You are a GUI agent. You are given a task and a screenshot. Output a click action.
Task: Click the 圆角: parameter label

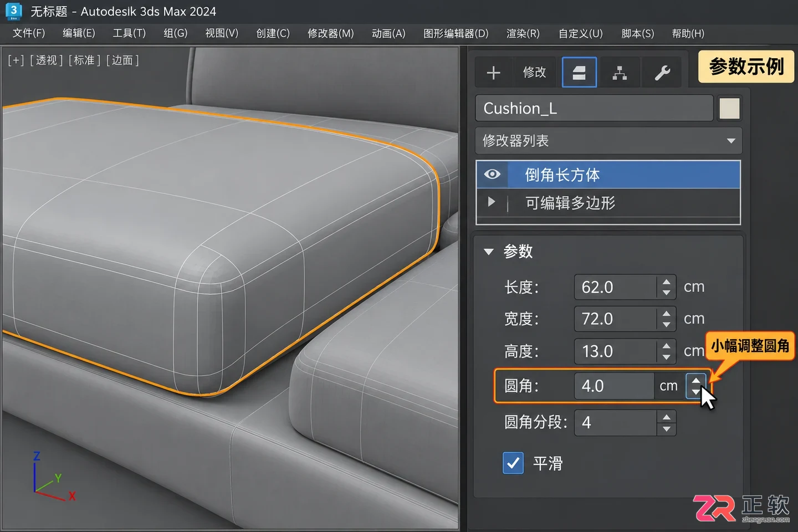tap(521, 386)
